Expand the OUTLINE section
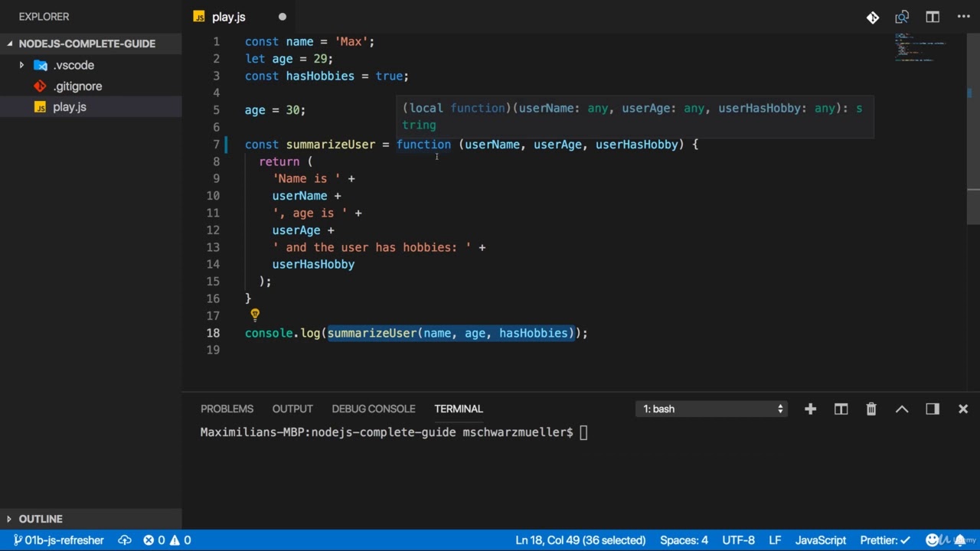 pos(90,519)
